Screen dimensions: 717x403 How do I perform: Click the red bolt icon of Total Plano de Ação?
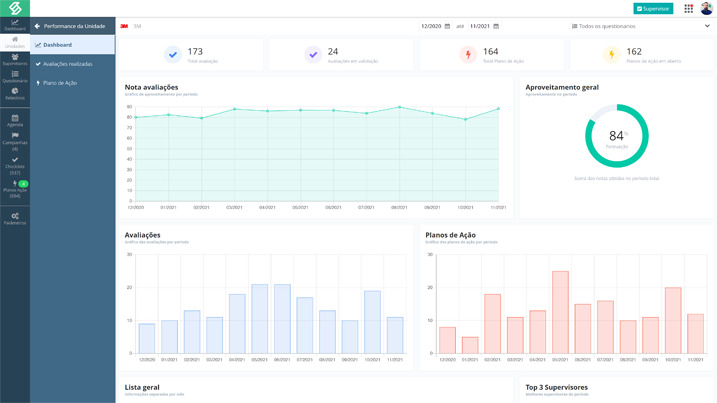(468, 54)
